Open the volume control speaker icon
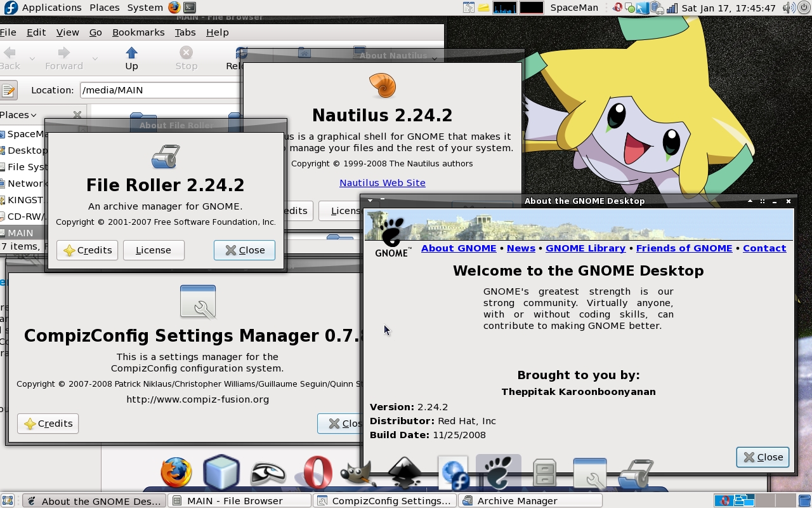The image size is (812, 508). click(x=789, y=8)
